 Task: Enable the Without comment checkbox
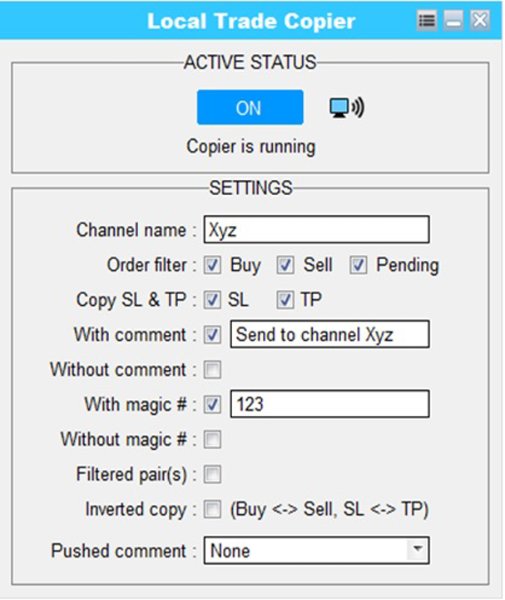click(212, 370)
